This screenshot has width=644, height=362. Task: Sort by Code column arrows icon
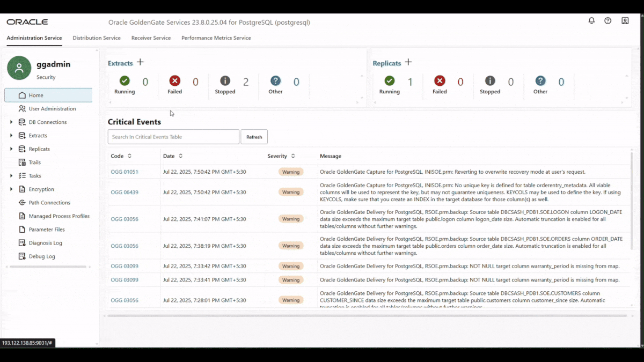(x=129, y=156)
